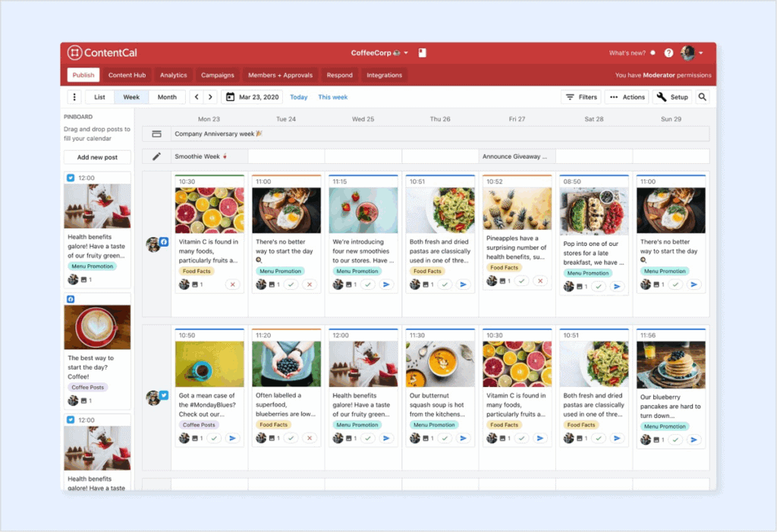Open the Analytics section
This screenshot has height=532, width=777.
[173, 75]
